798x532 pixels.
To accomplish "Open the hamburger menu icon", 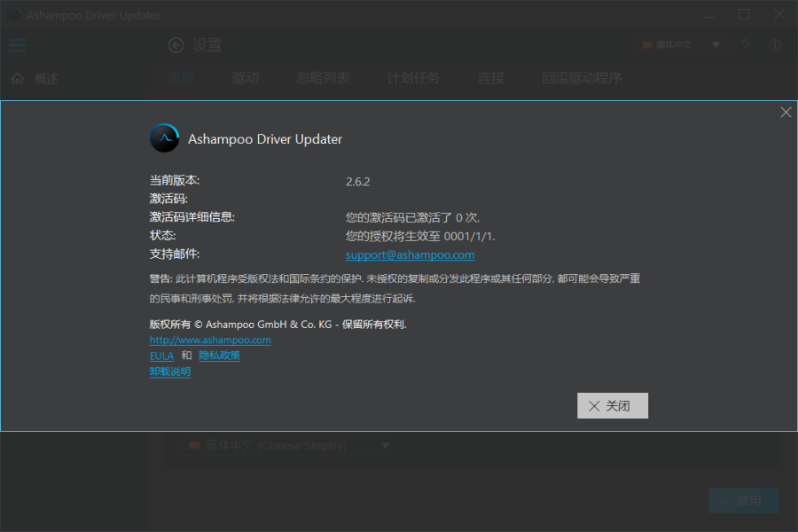I will point(18,45).
